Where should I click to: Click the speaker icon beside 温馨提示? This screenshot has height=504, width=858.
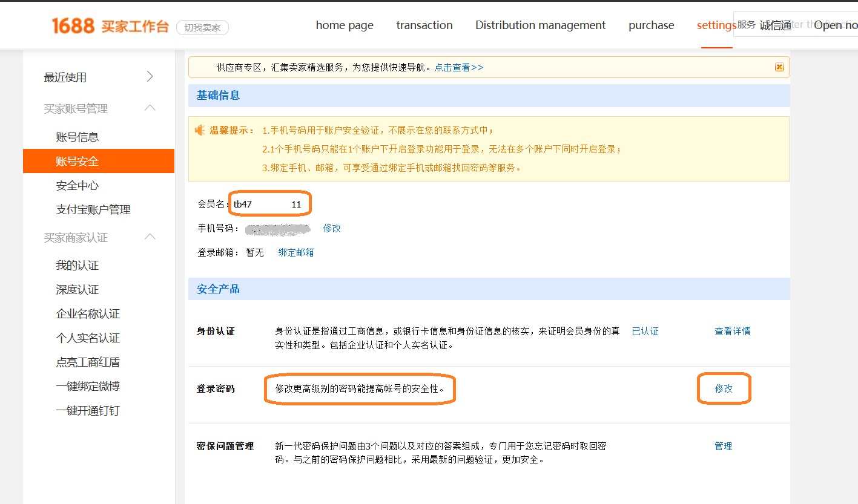pyautogui.click(x=200, y=130)
